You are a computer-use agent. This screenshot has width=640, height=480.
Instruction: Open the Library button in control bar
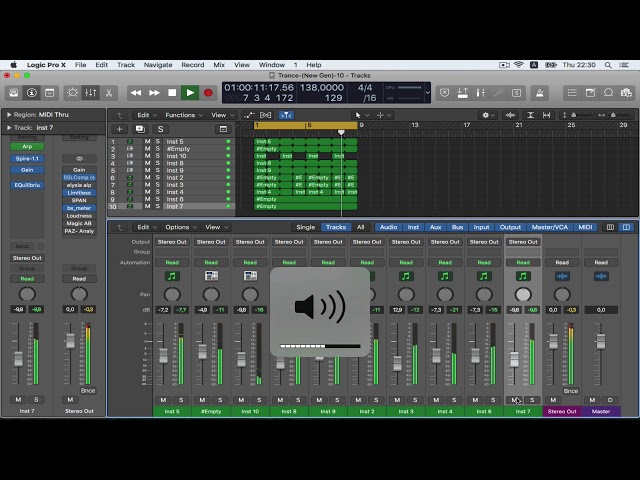pos(13,93)
